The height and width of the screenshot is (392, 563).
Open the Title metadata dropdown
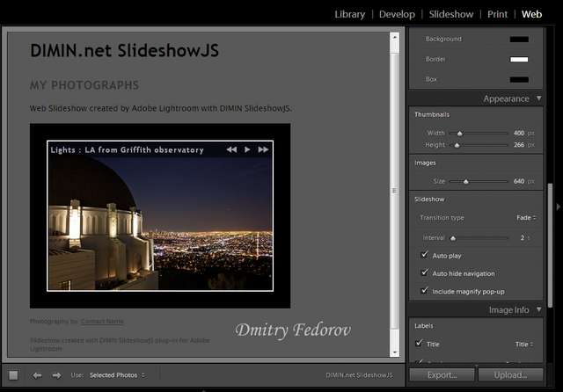point(524,345)
